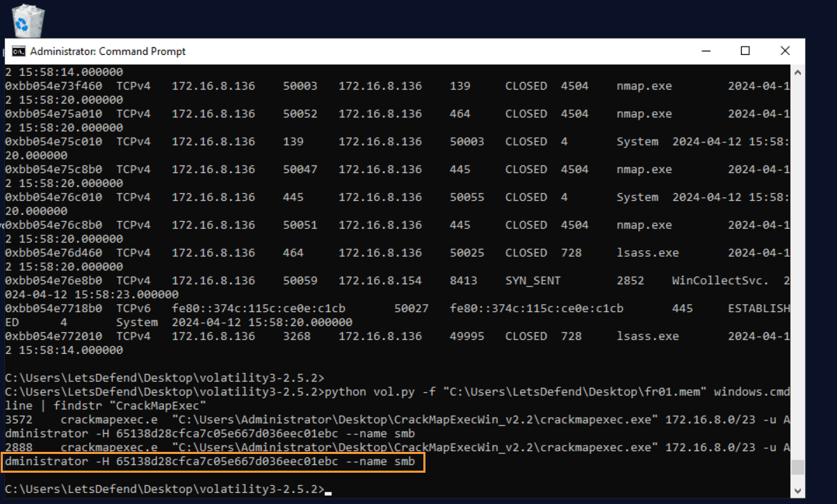Click the address 0xbb054e772010
837x504 pixels.
(x=54, y=336)
